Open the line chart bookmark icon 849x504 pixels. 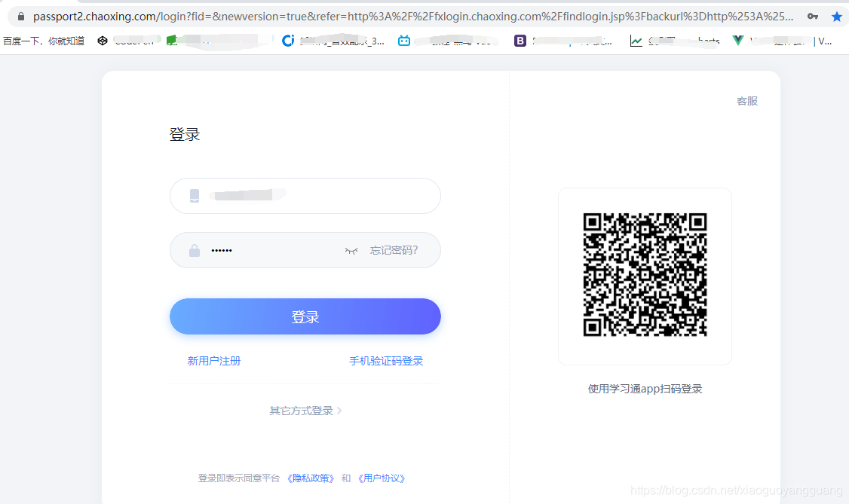[636, 41]
